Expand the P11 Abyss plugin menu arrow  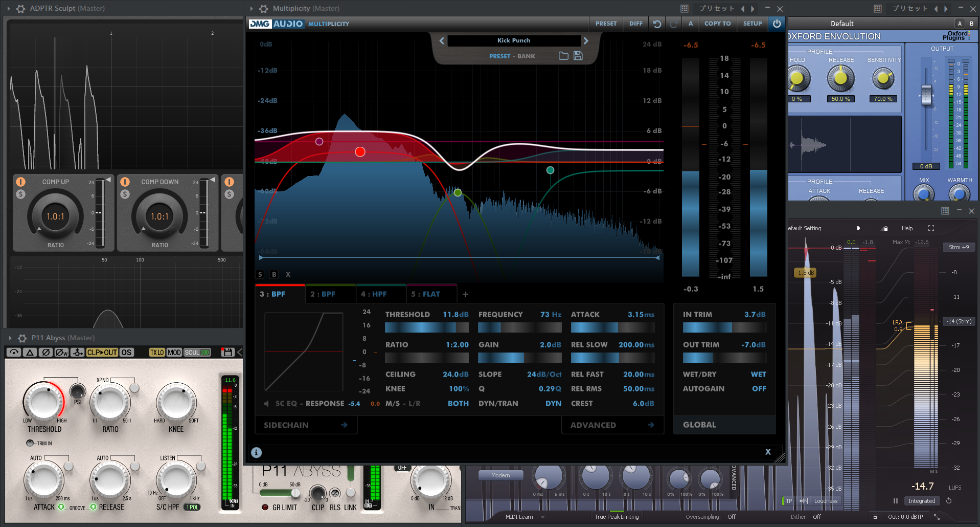tap(10, 338)
